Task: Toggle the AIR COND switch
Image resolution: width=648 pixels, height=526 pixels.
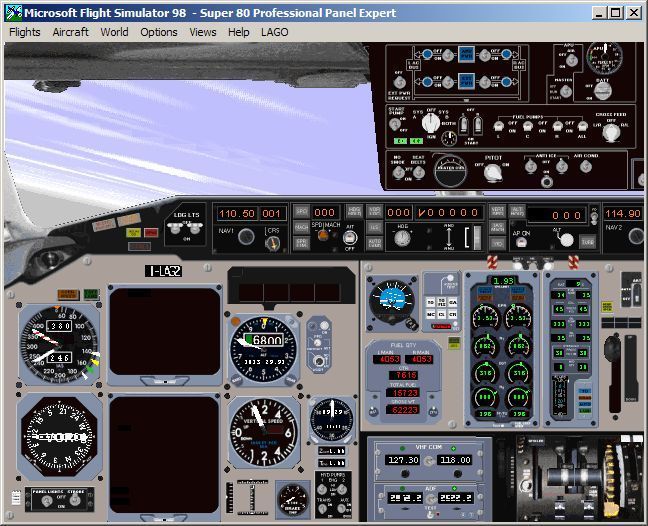Action: pyautogui.click(x=585, y=167)
